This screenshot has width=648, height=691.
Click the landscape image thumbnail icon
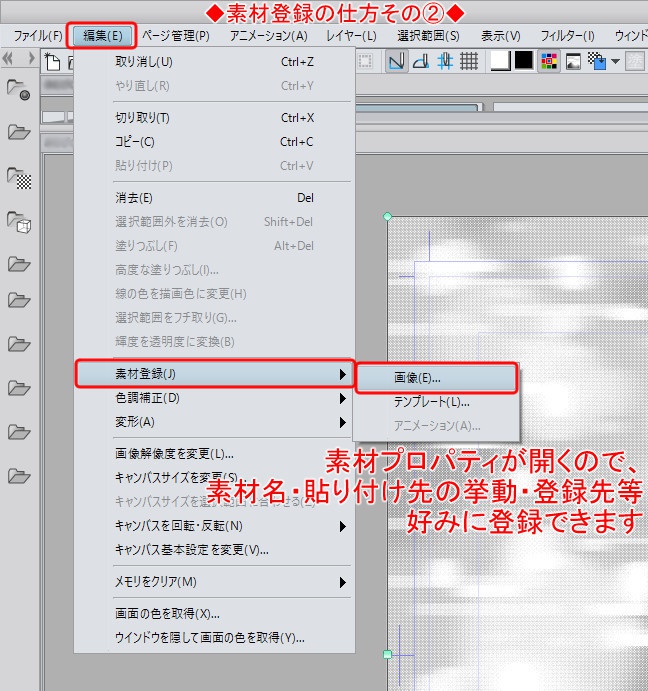[x=573, y=62]
